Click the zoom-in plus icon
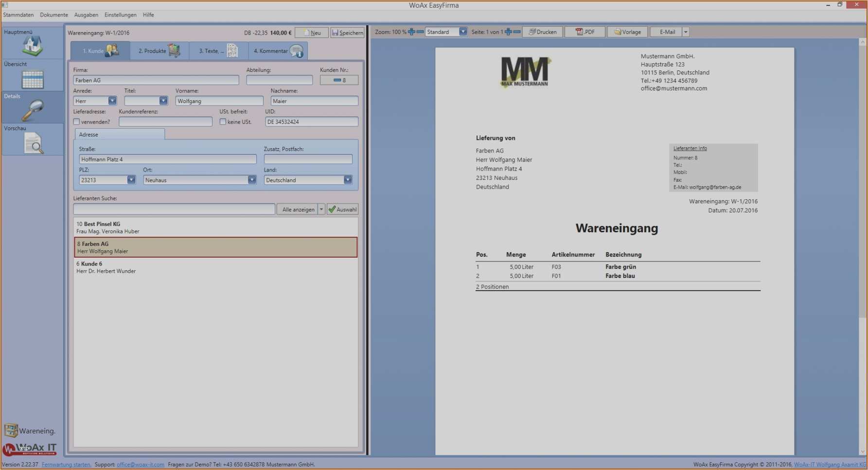The height and width of the screenshot is (470, 868). click(x=411, y=32)
